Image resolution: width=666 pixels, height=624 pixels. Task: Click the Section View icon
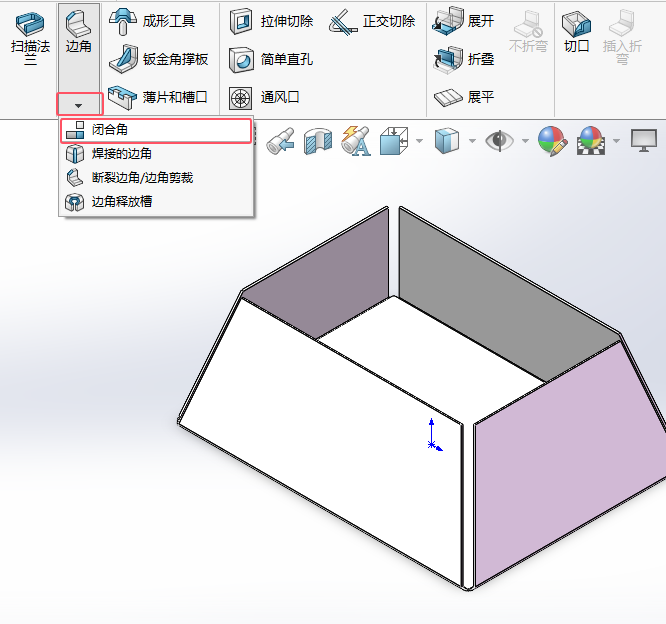tap(318, 141)
